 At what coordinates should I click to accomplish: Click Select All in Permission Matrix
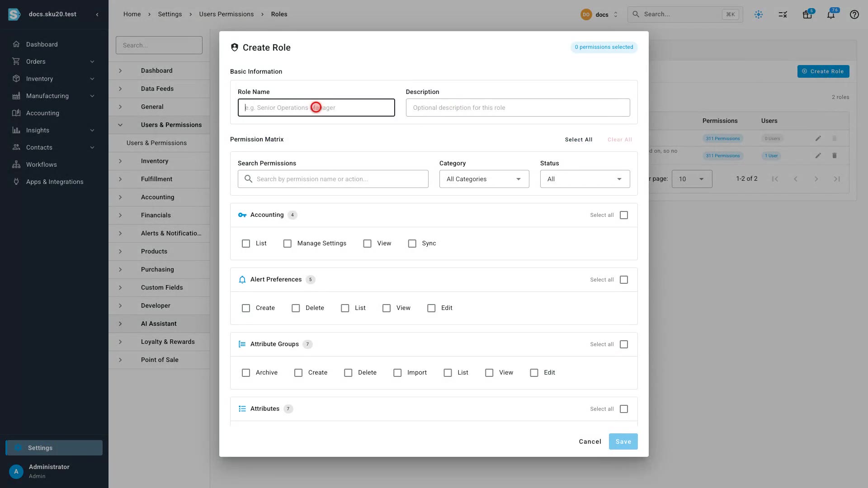(579, 140)
